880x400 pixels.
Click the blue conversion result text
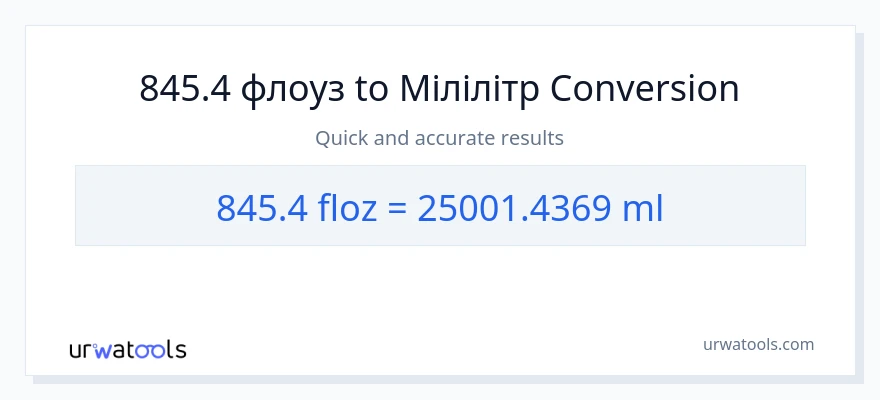pyautogui.click(x=440, y=207)
